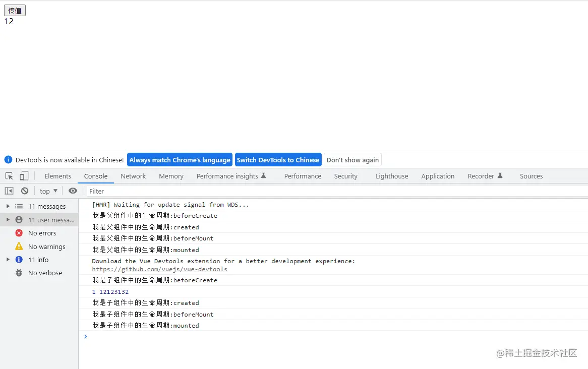The height and width of the screenshot is (369, 588).
Task: Click the 12 value on the page
Action: click(x=9, y=21)
